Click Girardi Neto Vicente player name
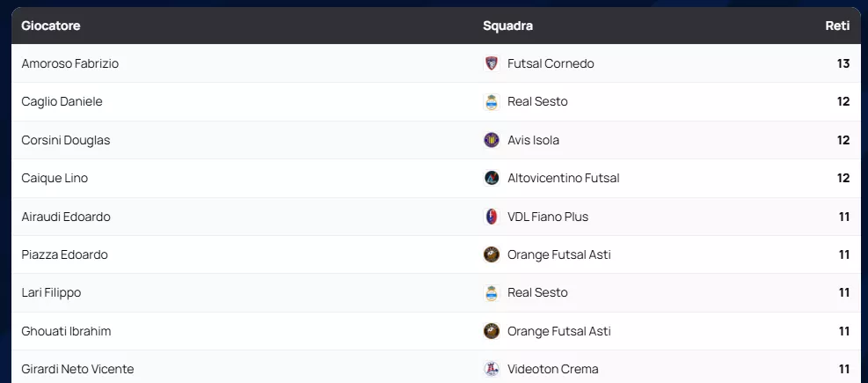This screenshot has width=868, height=383. (x=77, y=369)
